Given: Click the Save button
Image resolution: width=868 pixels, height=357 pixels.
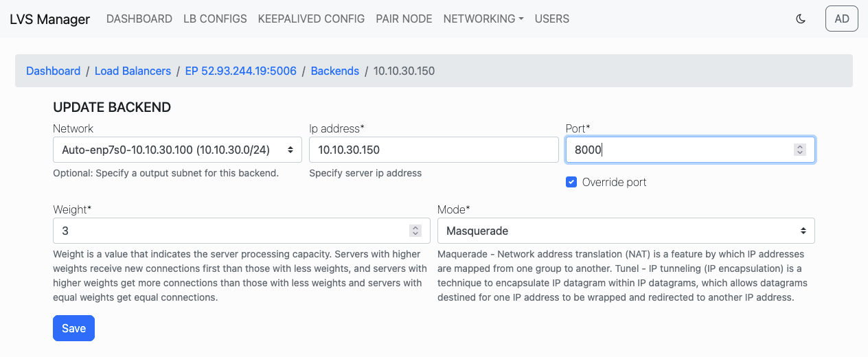Looking at the screenshot, I should click(73, 328).
